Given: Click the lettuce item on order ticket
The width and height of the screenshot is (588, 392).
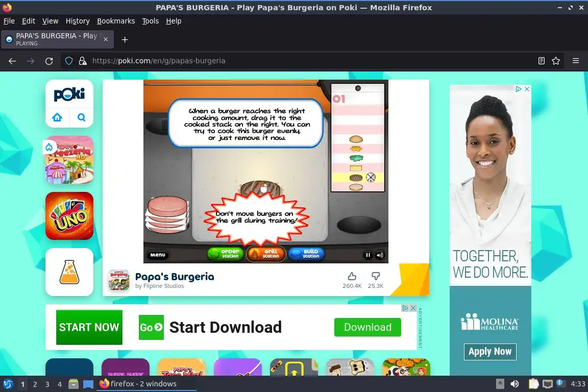Looking at the screenshot, I should (356, 158).
